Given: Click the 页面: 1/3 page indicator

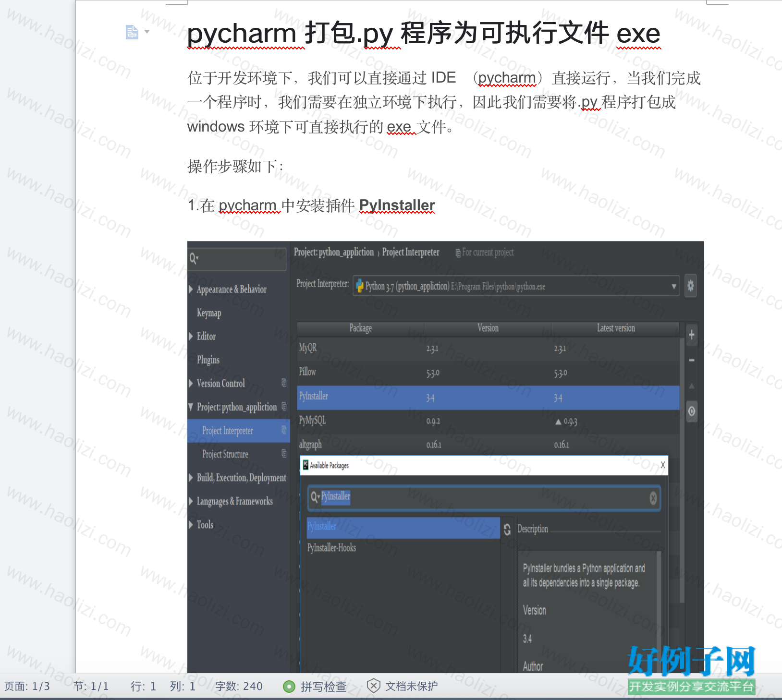Looking at the screenshot, I should [27, 687].
